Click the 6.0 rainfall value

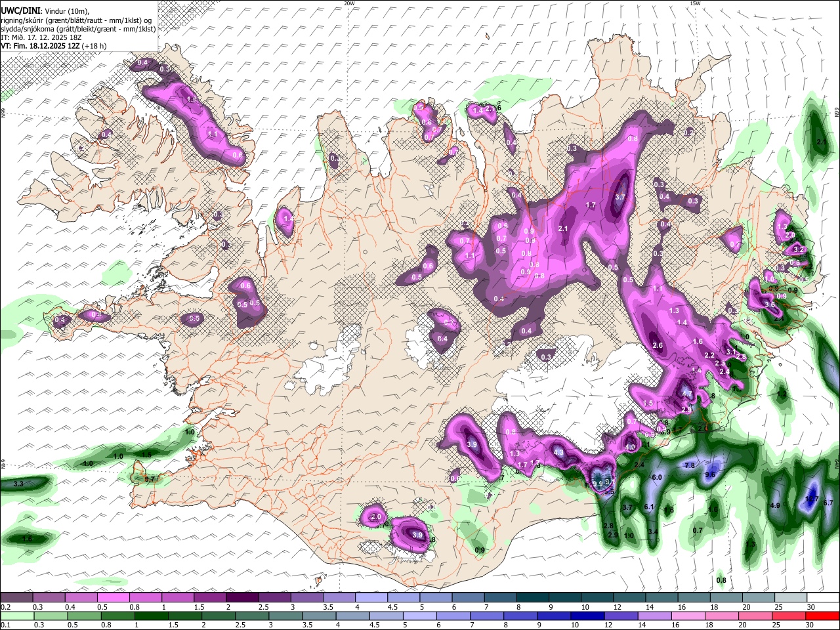[656, 477]
